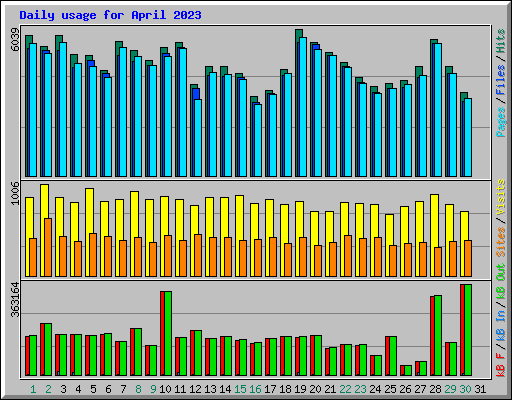This screenshot has width=512, height=400.
Task: Click the 'Hits' legend label
Action: 501,41
